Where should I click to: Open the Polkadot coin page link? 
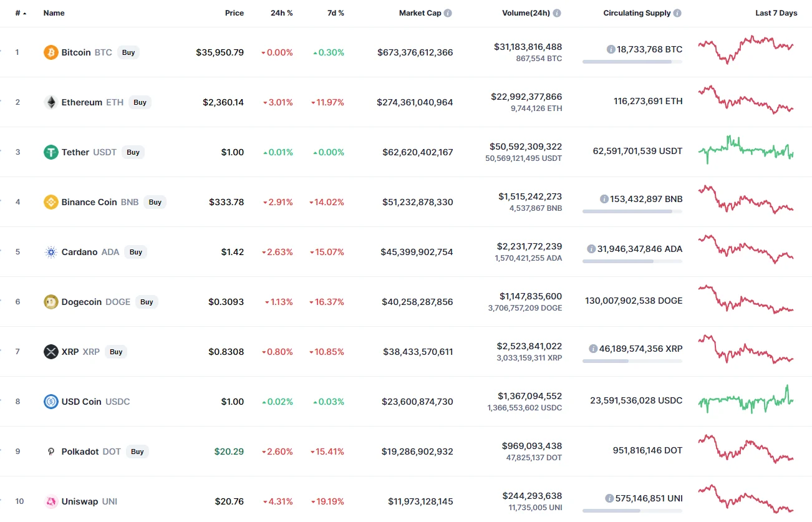coord(80,452)
